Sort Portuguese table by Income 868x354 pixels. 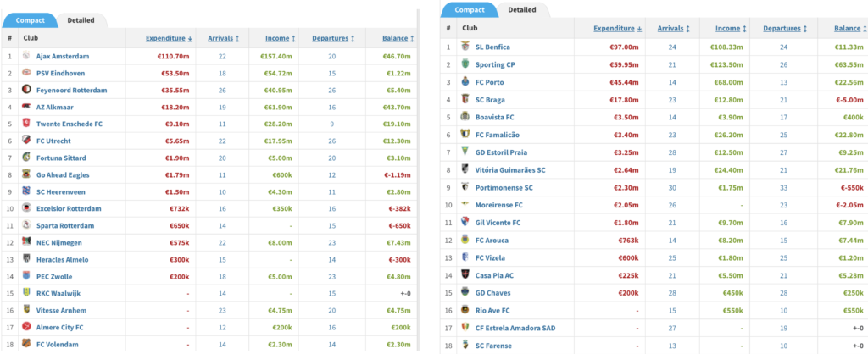coord(731,28)
